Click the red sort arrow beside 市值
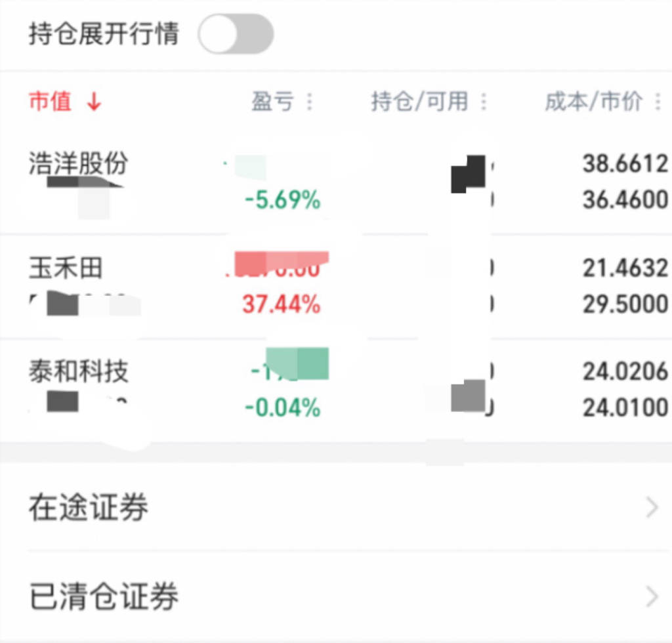 [x=94, y=102]
